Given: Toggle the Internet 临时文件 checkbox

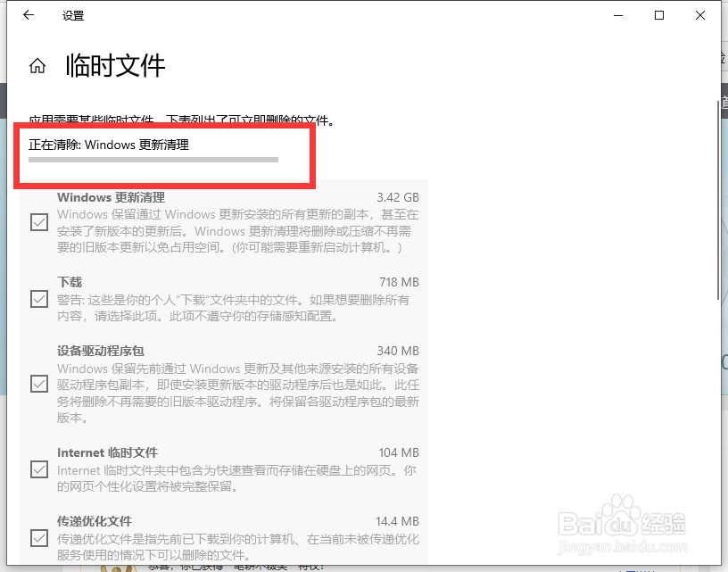Looking at the screenshot, I should (39, 469).
